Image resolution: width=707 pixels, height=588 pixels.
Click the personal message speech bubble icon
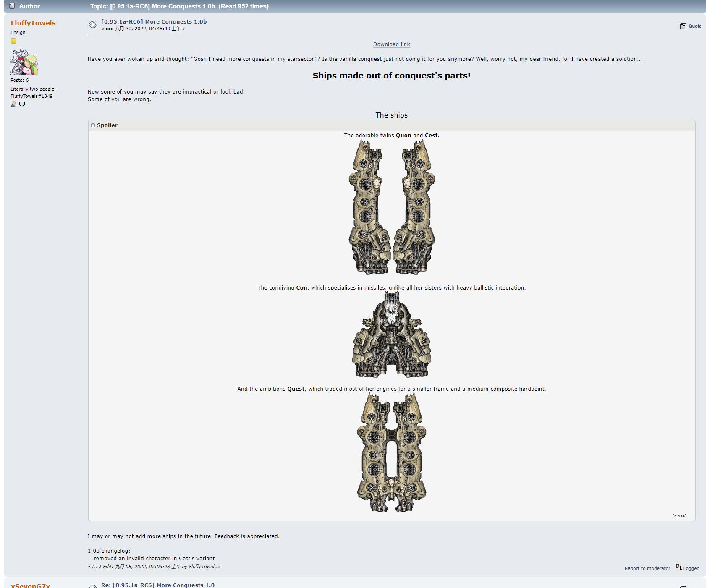(x=22, y=104)
